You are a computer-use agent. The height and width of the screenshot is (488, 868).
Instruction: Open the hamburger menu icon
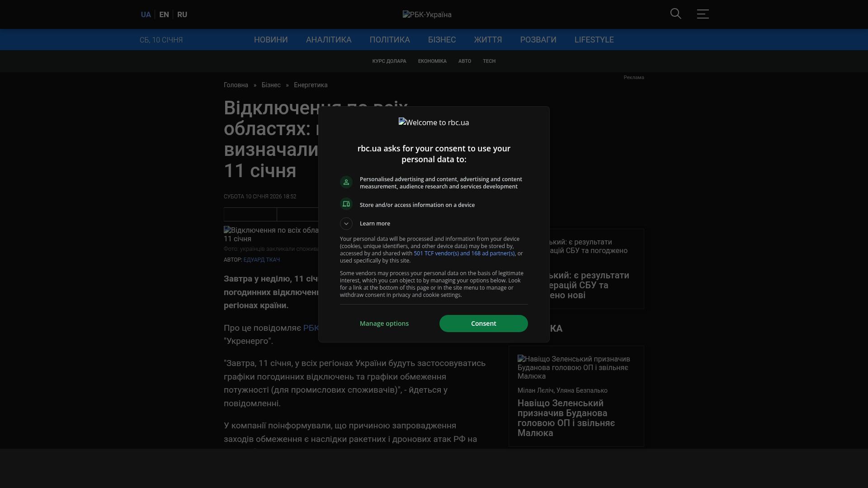[703, 14]
